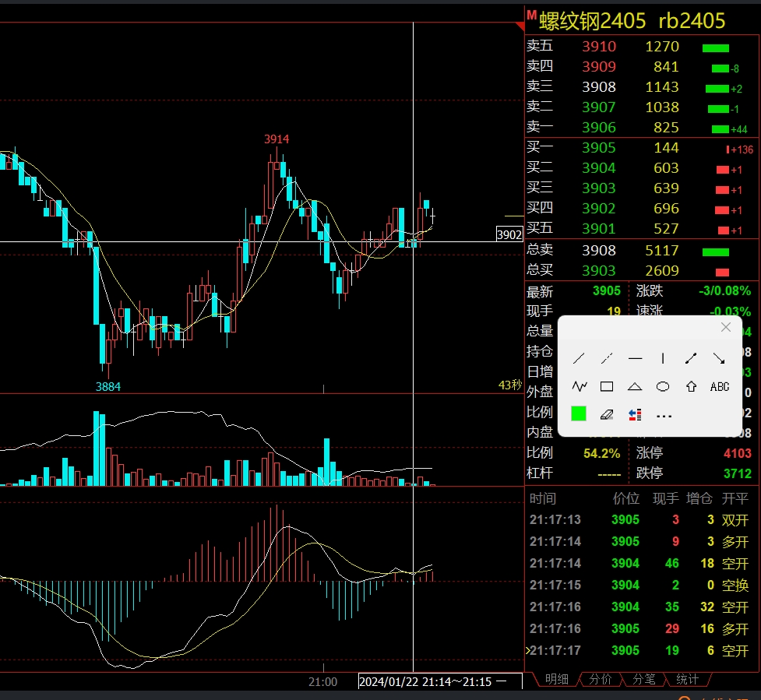Click the red M icon beside 螺纹钢2405
The image size is (761, 700).
(x=532, y=15)
